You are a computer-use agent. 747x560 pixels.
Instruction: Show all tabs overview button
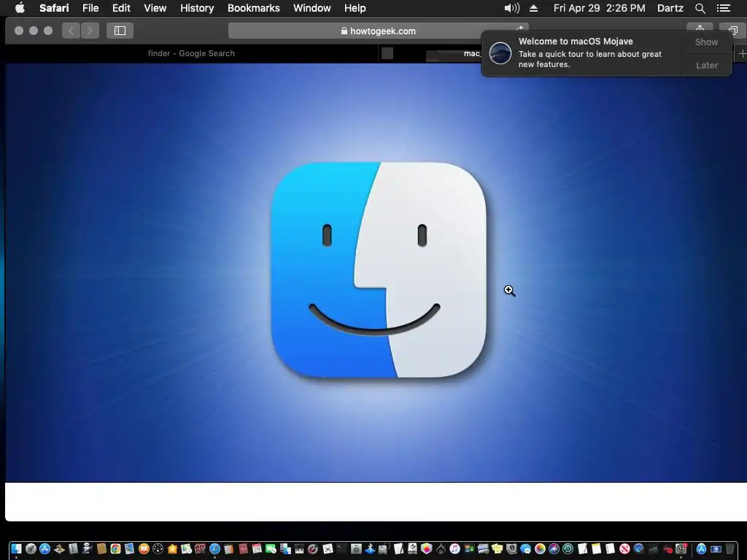tap(732, 31)
